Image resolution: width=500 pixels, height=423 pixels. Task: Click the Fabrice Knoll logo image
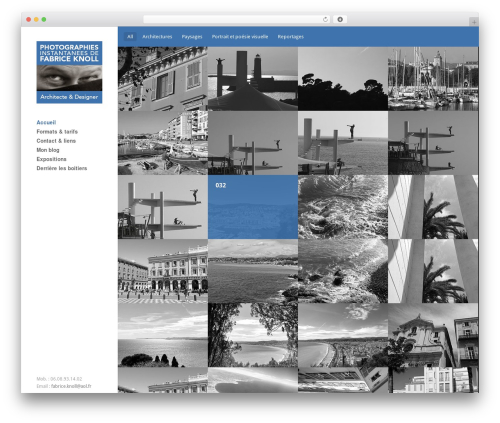pos(69,72)
